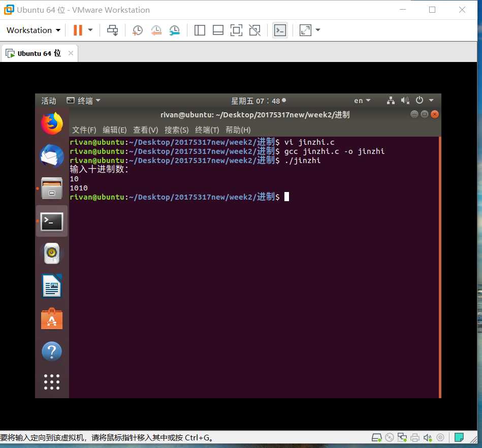Click the volume icon in top bar
The image size is (482, 448).
[405, 100]
